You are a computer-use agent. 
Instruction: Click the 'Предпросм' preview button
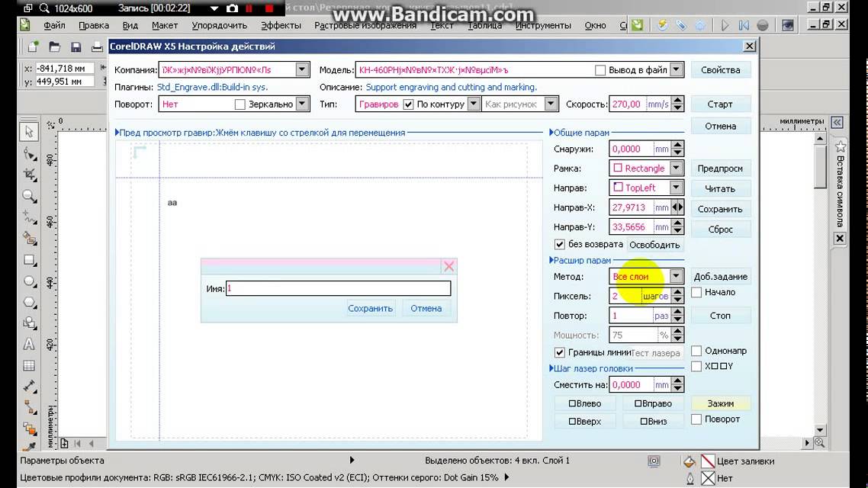[720, 169]
